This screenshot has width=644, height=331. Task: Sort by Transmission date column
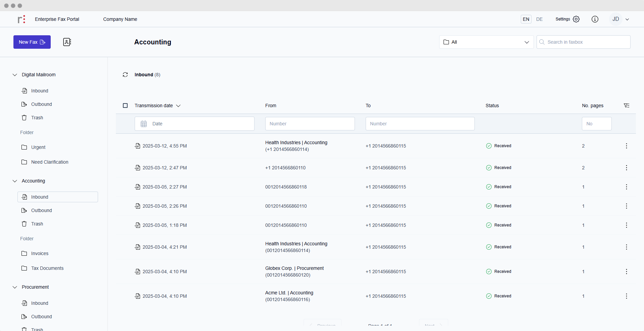coord(157,106)
